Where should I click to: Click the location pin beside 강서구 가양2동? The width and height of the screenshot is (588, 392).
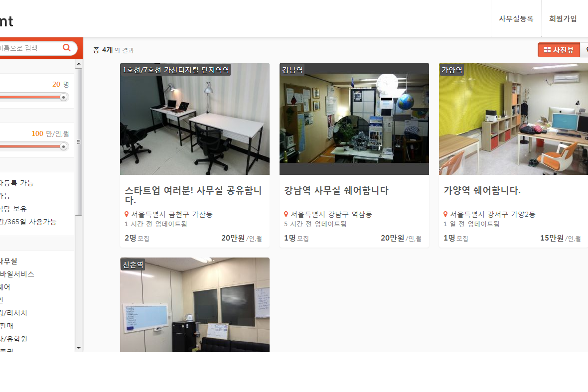click(x=445, y=214)
